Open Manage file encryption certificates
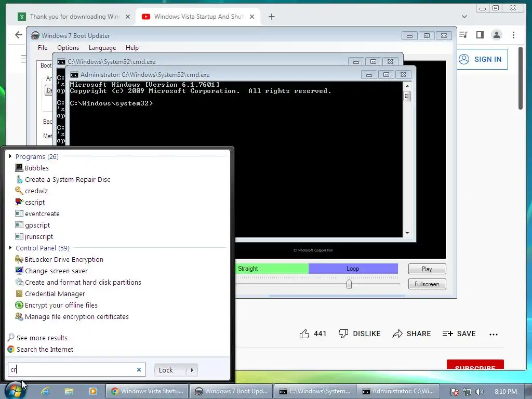 72,316
